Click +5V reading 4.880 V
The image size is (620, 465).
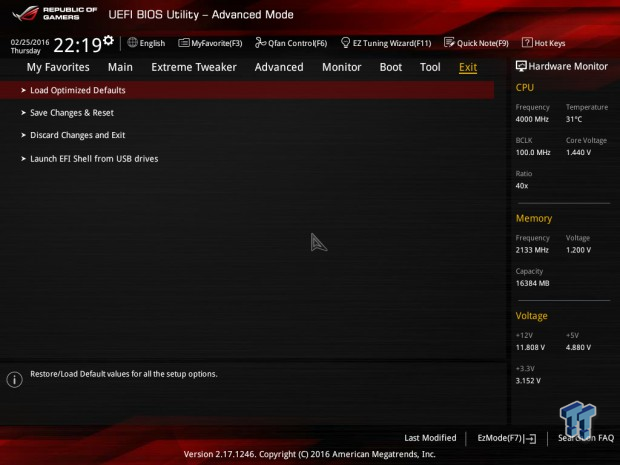click(x=578, y=347)
